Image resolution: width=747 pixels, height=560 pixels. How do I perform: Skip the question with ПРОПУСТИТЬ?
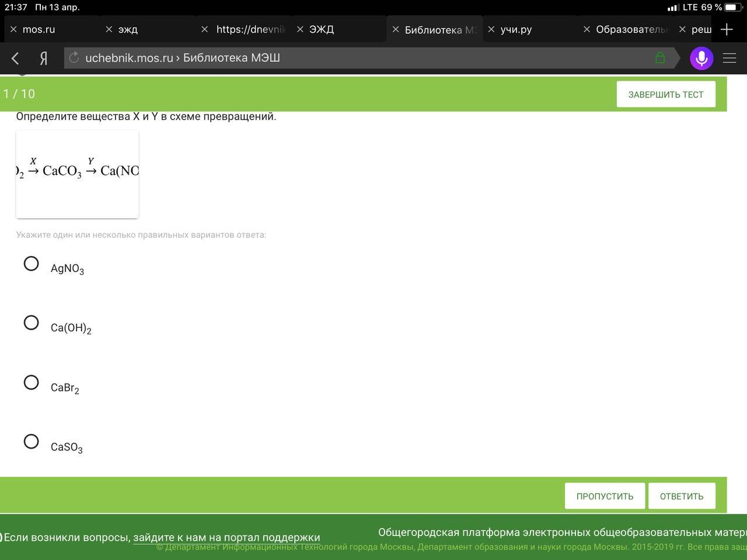(605, 496)
